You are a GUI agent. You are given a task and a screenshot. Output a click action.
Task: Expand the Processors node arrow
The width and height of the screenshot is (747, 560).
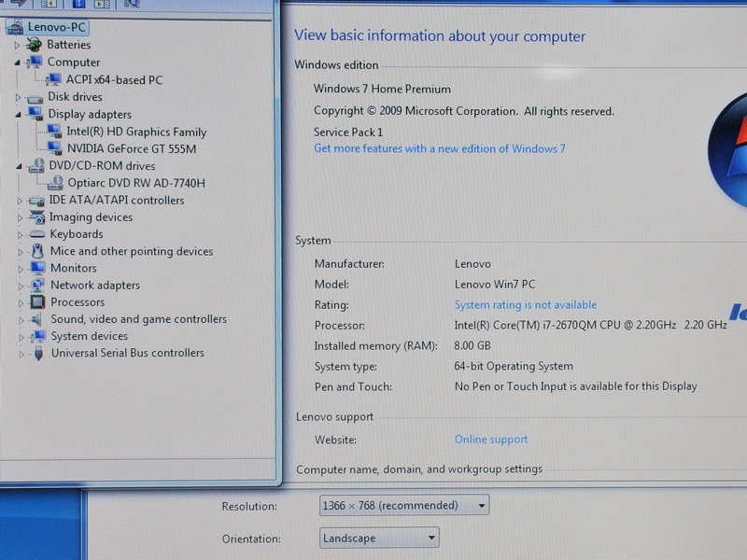tap(21, 302)
